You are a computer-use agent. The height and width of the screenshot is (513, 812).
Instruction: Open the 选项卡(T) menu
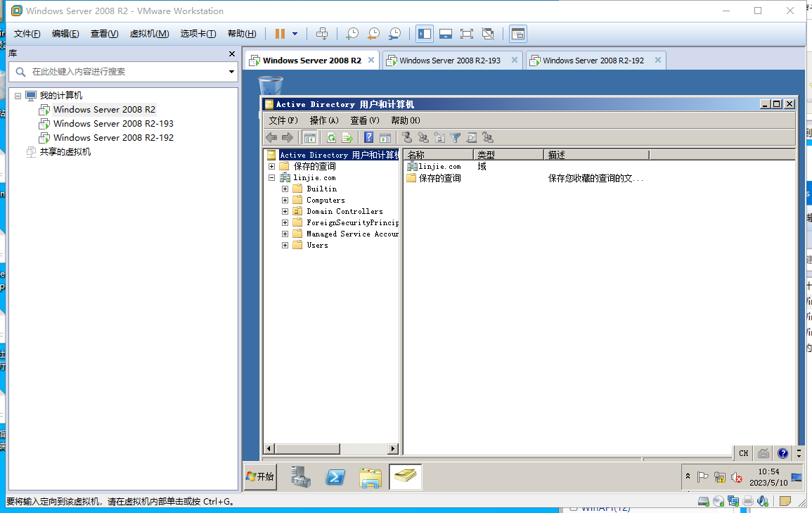point(198,34)
